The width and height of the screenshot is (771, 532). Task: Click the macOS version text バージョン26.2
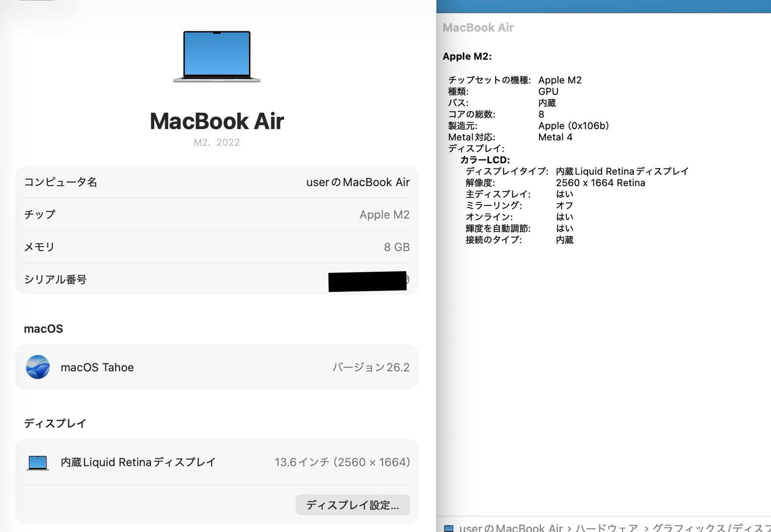pos(371,367)
